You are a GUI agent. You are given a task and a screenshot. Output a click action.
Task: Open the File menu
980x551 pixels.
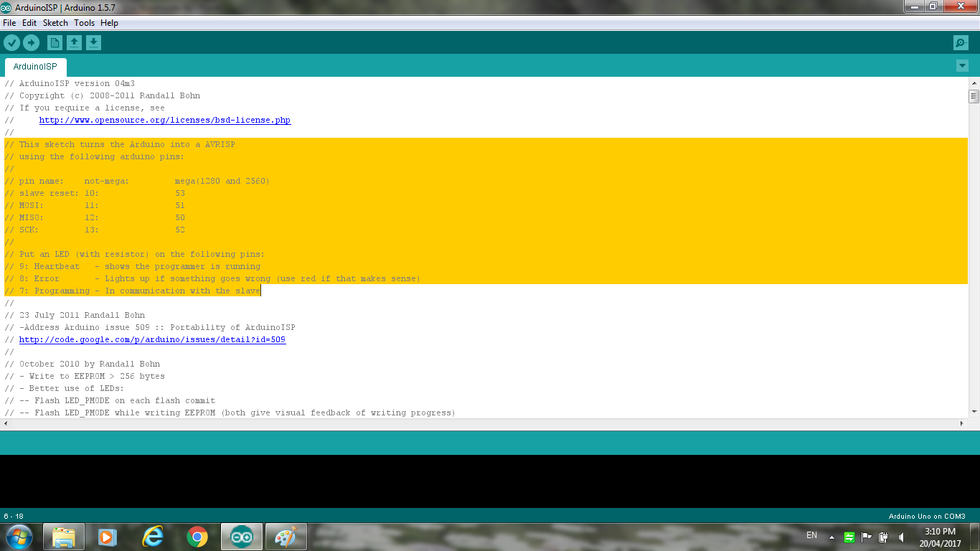point(9,23)
